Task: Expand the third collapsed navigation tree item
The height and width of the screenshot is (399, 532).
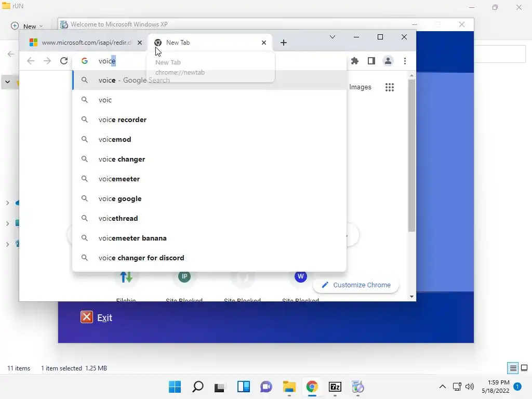Action: pos(7,244)
